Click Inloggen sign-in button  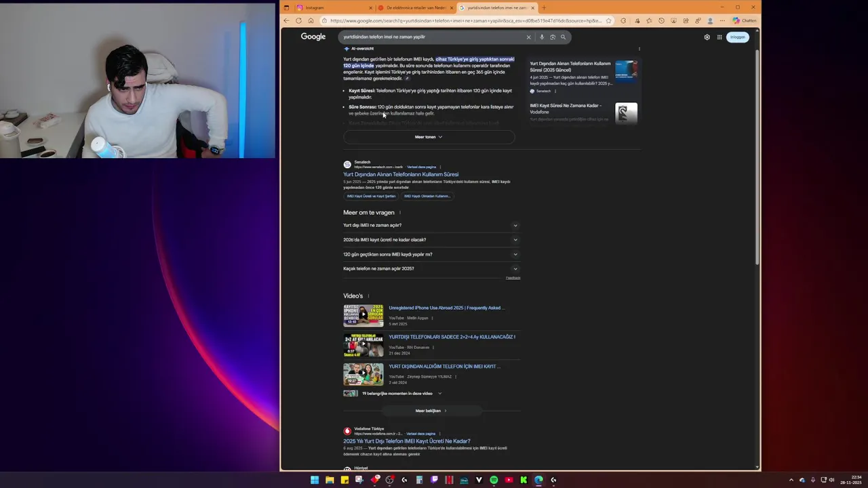click(x=738, y=37)
